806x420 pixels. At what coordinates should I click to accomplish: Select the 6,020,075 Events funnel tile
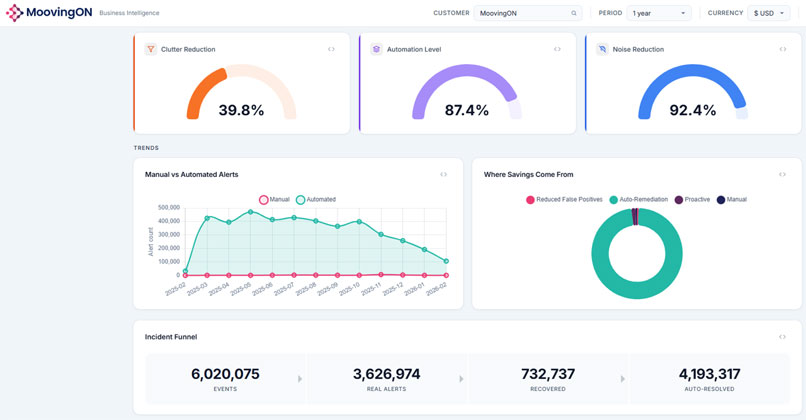click(x=225, y=379)
